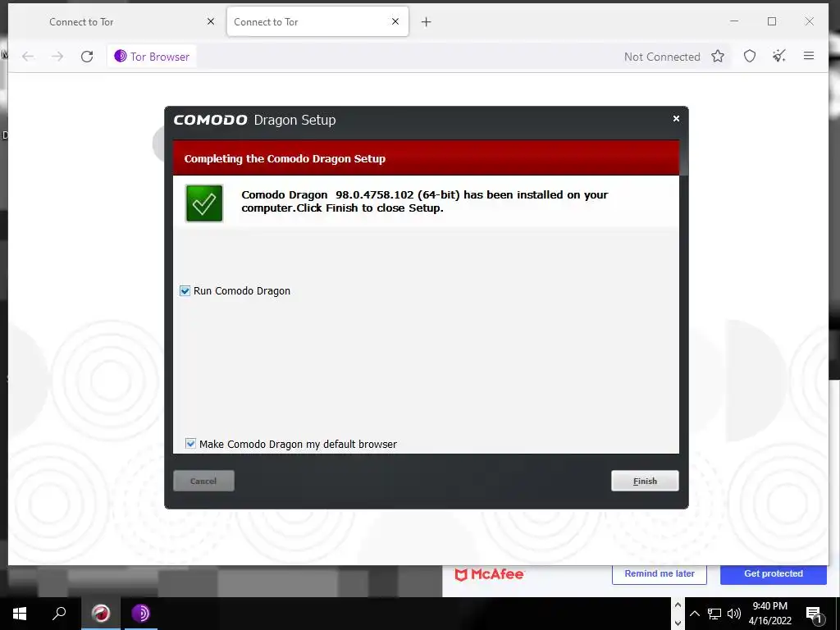
Task: Close the Comodo Dragon Setup dialog
Action: click(x=676, y=118)
